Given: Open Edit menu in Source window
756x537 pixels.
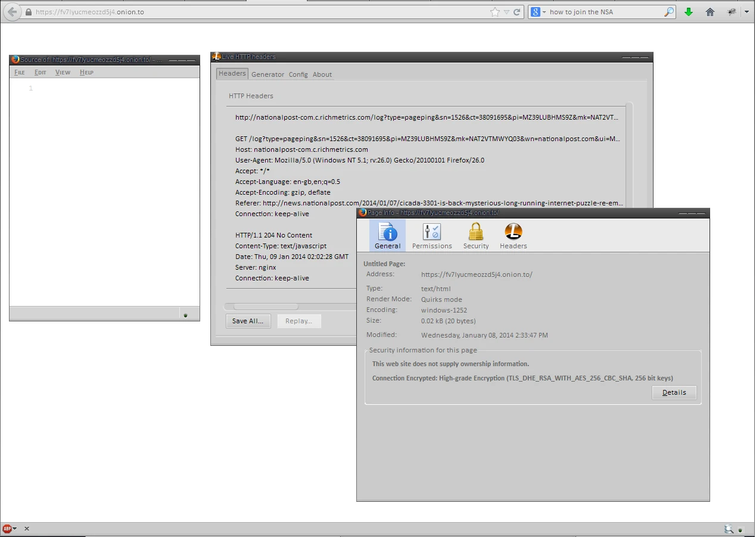Looking at the screenshot, I should coord(40,72).
